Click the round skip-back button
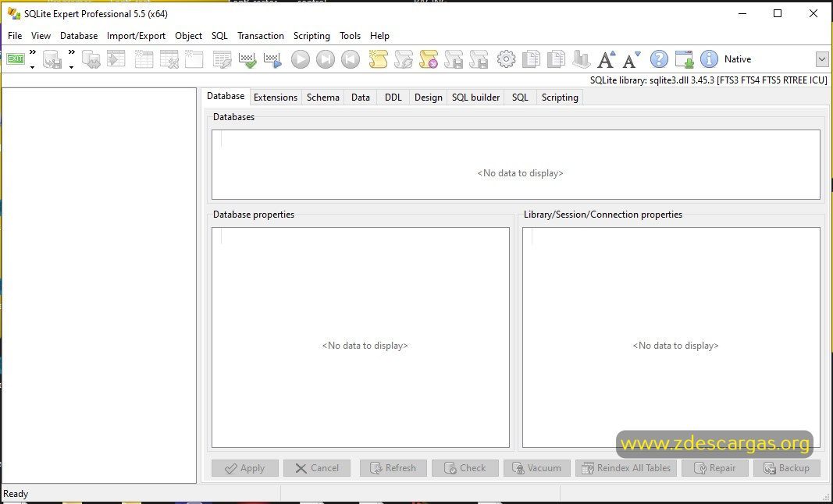This screenshot has height=504, width=833. [x=351, y=59]
